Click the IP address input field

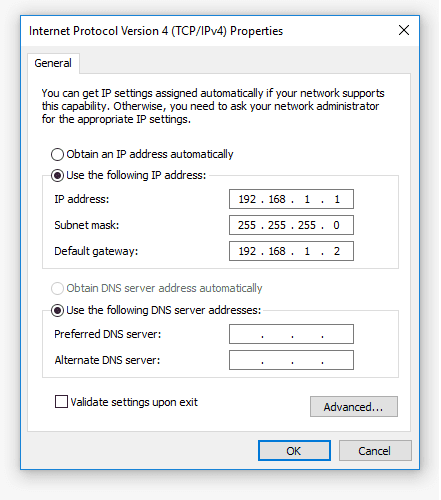pos(291,199)
